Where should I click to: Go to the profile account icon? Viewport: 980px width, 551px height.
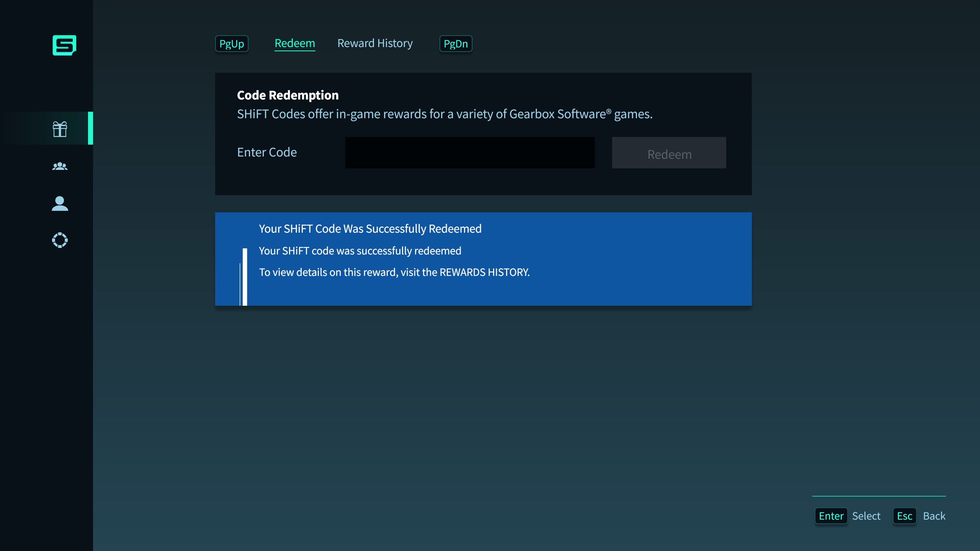tap(60, 203)
